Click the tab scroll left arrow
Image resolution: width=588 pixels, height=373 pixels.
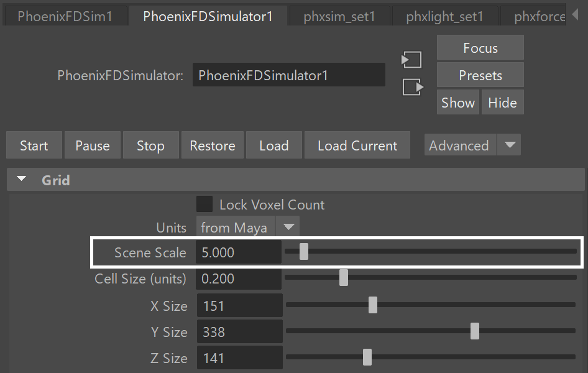click(575, 15)
